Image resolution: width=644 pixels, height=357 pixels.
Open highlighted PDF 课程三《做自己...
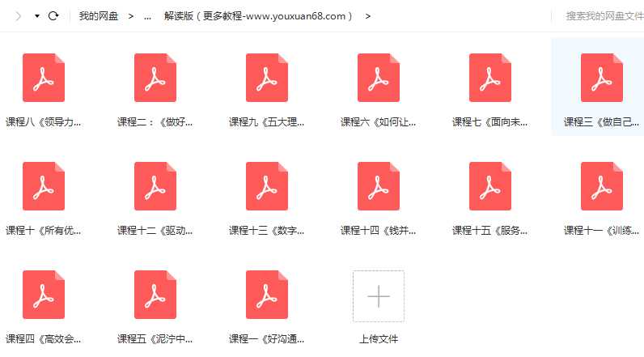click(x=601, y=79)
